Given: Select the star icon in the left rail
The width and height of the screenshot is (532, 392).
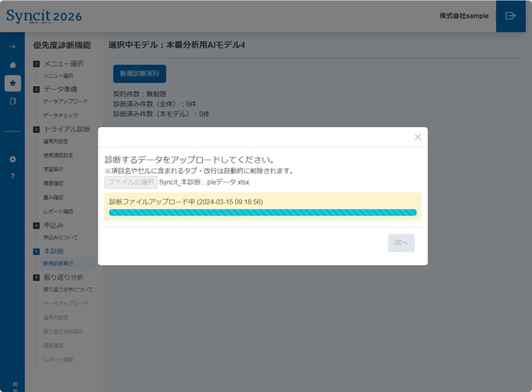Looking at the screenshot, I should coord(12,83).
